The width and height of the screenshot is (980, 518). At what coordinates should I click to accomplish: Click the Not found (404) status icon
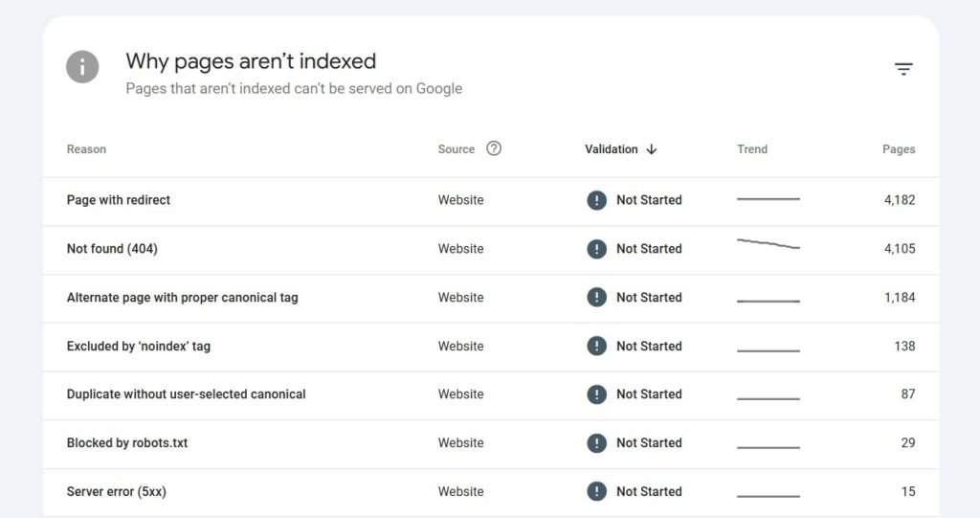(x=596, y=249)
